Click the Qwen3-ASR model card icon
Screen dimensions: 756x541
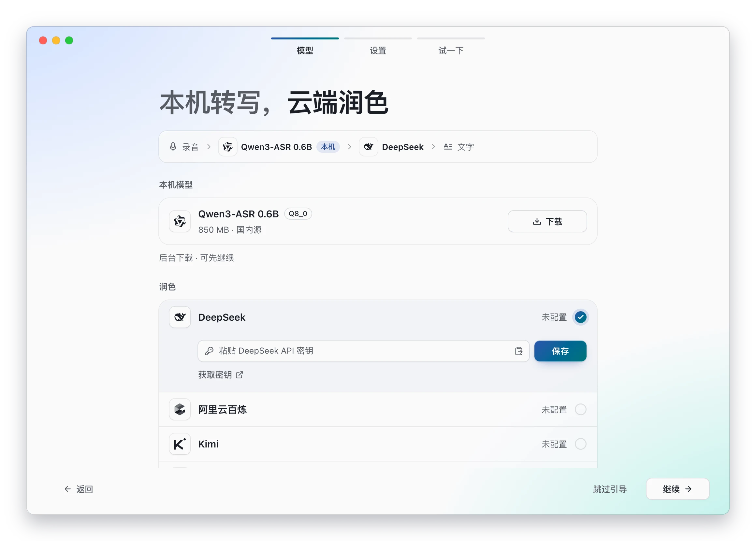(x=180, y=221)
